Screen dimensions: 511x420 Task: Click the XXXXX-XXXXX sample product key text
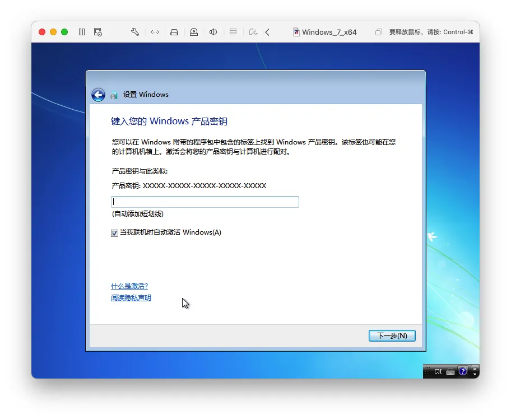(x=205, y=186)
